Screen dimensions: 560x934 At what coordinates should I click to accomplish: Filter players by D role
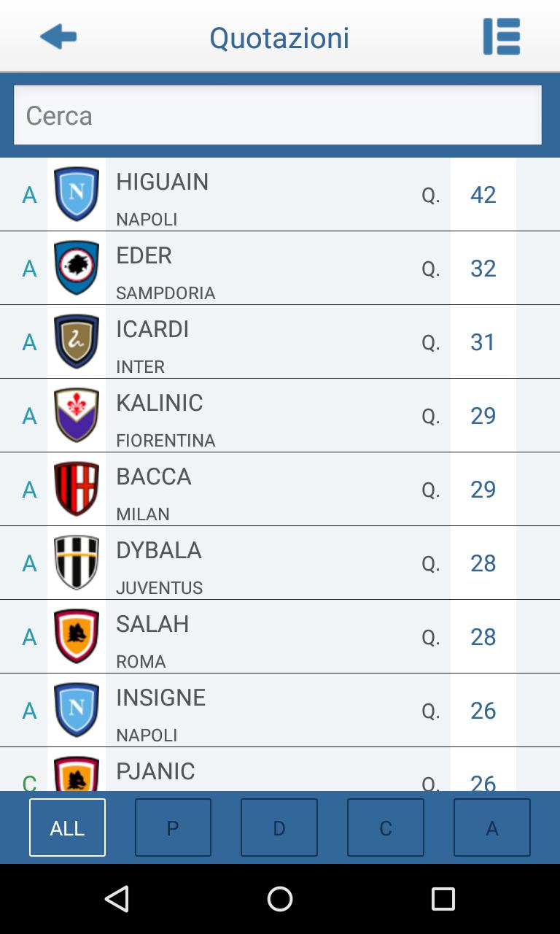point(279,827)
